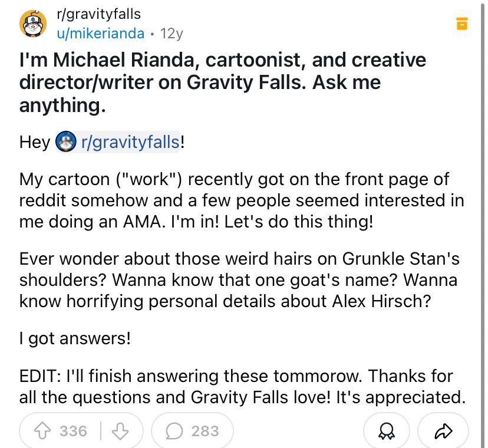Share the post with the arrow icon
Viewport: 488px width, 448px height.
click(x=443, y=431)
